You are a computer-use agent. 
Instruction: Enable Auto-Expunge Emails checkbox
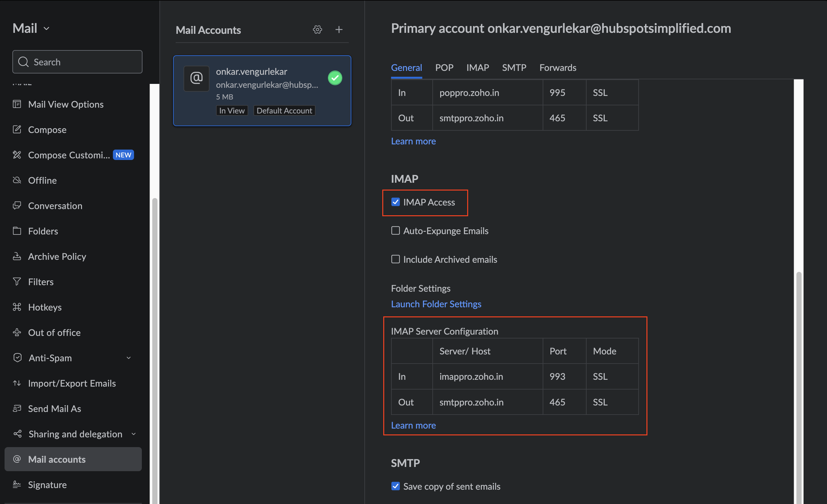395,230
